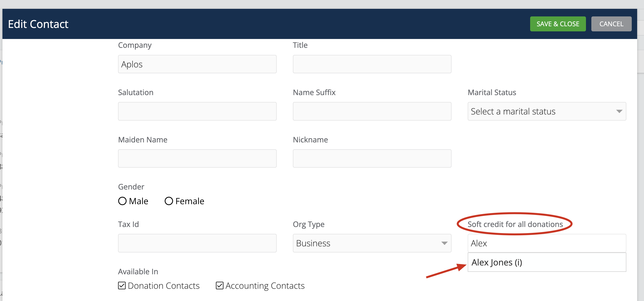This screenshot has width=644, height=301.
Task: Focus the Title input field
Action: 372,64
